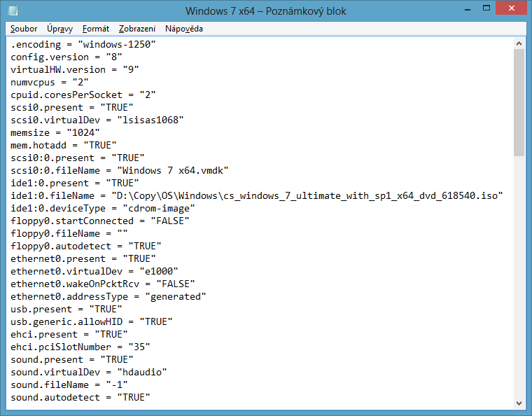Viewport: 532px width, 416px height.
Task: Place the cursor on the sound.autodetect line
Action: 80,397
